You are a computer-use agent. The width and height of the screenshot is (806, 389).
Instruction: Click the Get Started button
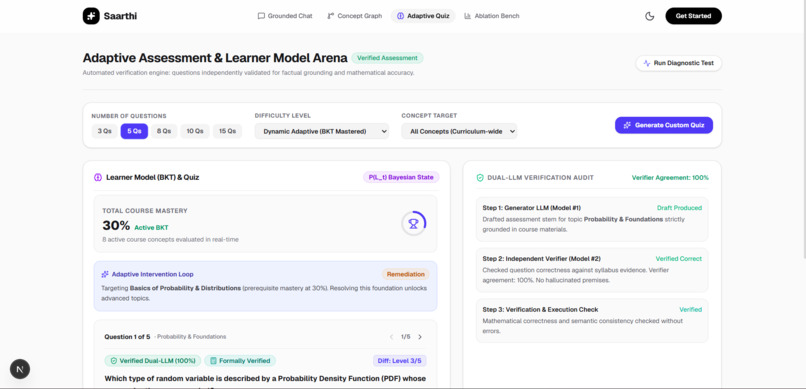[x=693, y=16]
